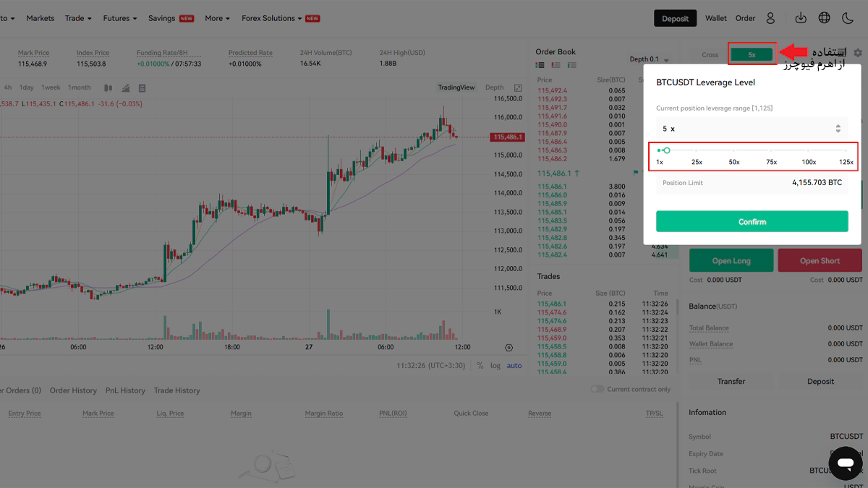Expand the Depth 0.1 dropdown

(649, 59)
